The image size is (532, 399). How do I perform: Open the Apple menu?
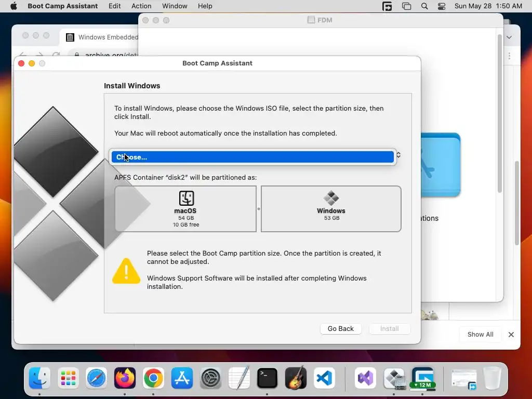[14, 6]
